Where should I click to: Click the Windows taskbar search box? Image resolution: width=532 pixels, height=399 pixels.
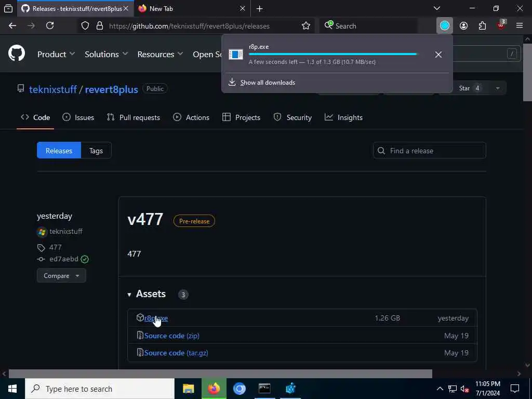[100, 389]
